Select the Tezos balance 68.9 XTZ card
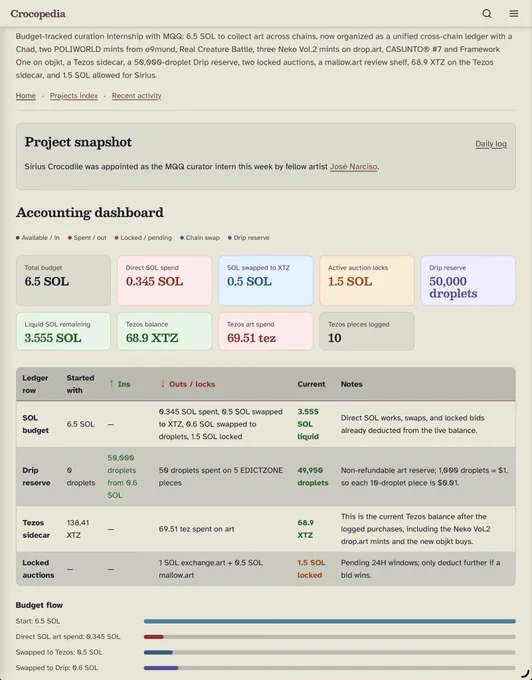532x680 pixels. pyautogui.click(x=164, y=331)
